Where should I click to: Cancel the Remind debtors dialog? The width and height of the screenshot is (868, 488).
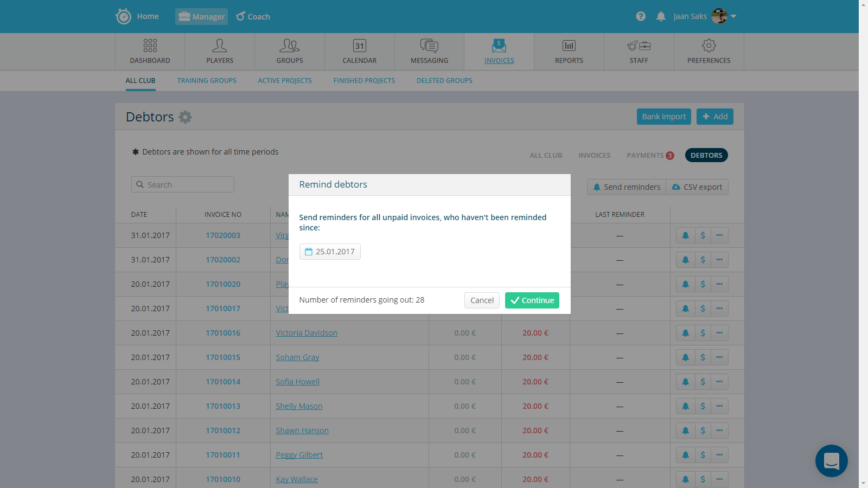[482, 300]
